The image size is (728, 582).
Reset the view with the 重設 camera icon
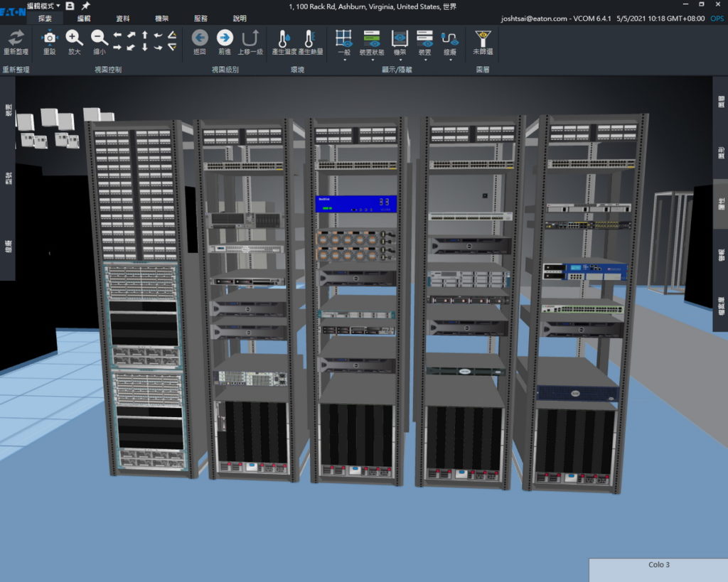(x=49, y=38)
